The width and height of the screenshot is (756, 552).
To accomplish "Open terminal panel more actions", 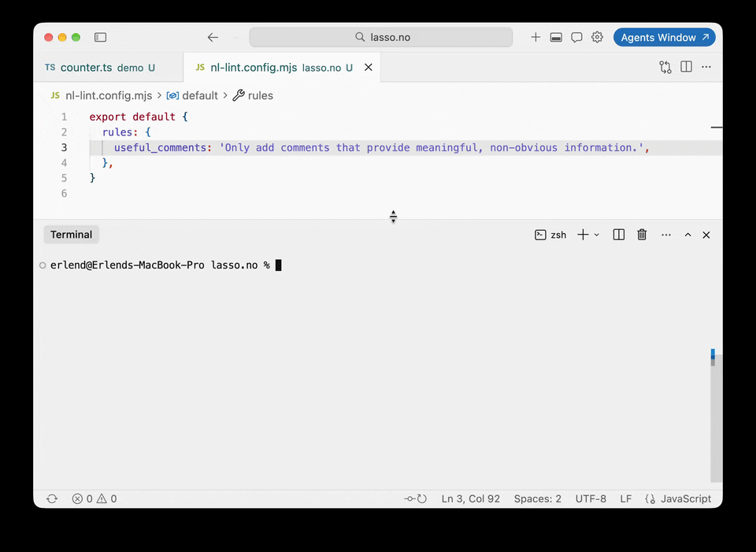I will tap(666, 235).
